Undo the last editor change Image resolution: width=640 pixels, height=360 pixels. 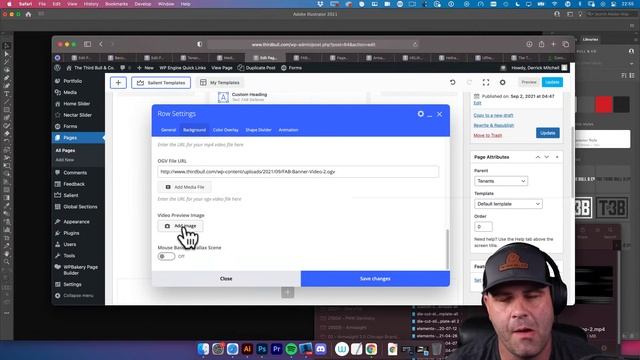tap(453, 82)
